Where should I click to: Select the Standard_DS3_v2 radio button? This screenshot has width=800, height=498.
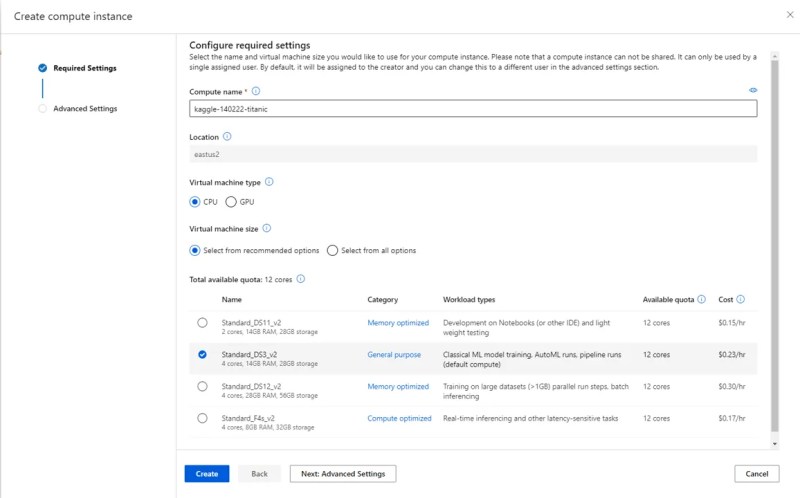pyautogui.click(x=203, y=355)
